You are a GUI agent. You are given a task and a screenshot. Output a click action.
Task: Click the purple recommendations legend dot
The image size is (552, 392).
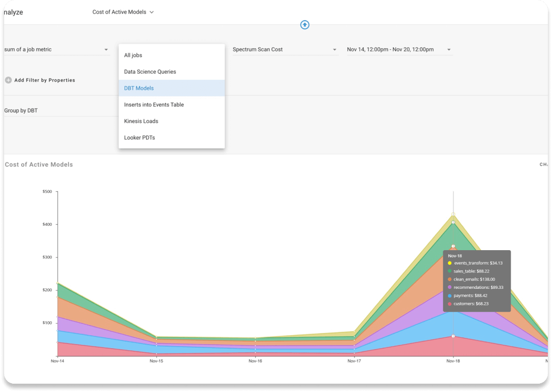coord(450,287)
